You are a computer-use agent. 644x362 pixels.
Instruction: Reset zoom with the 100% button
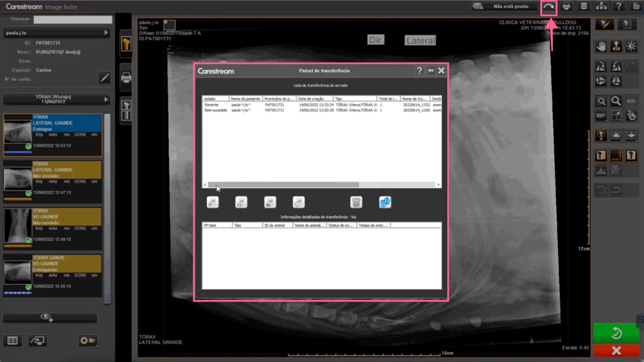601,115
